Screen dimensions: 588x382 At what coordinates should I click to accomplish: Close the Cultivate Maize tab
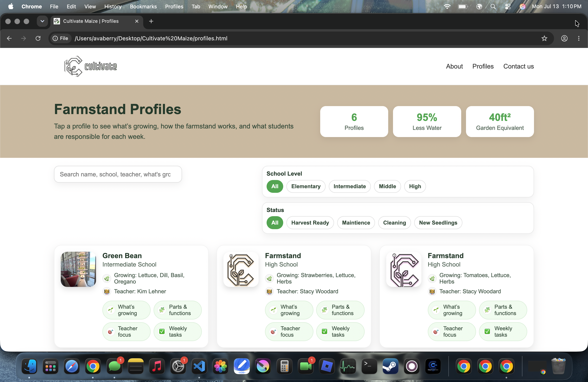click(137, 21)
